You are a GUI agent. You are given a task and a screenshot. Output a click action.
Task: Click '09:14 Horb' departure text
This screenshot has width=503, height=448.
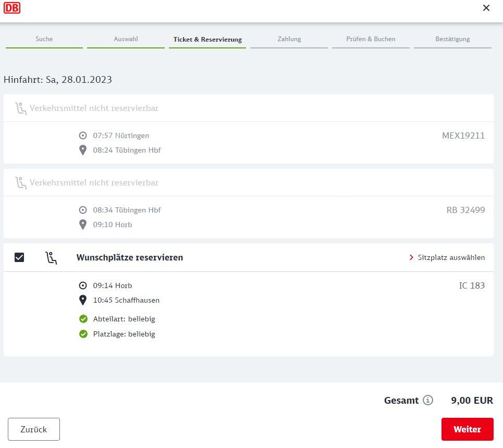tap(112, 285)
